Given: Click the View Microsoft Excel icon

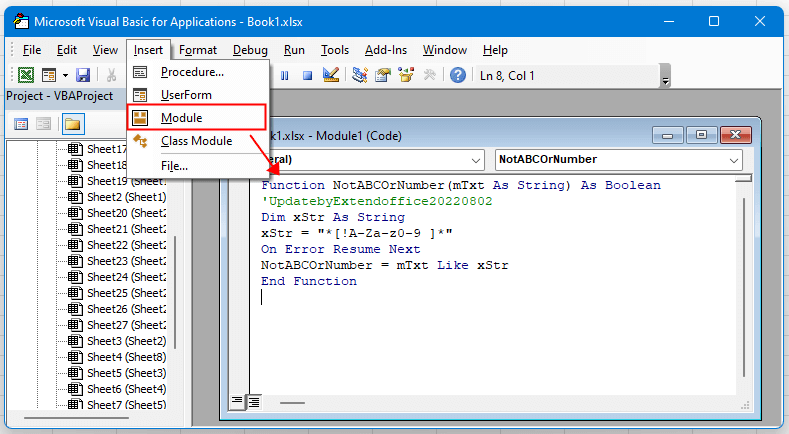Looking at the screenshot, I should pos(26,75).
